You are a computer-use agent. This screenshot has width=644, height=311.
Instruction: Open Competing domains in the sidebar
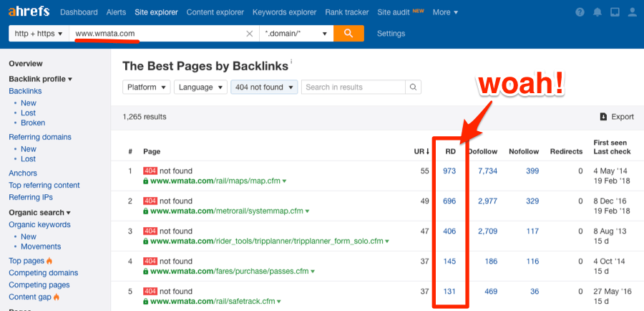[43, 273]
